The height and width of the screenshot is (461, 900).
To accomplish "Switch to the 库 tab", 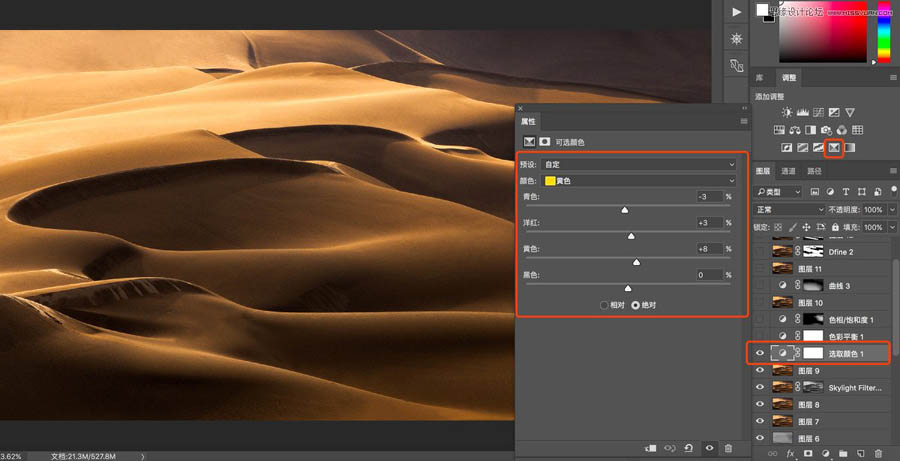I will click(759, 78).
